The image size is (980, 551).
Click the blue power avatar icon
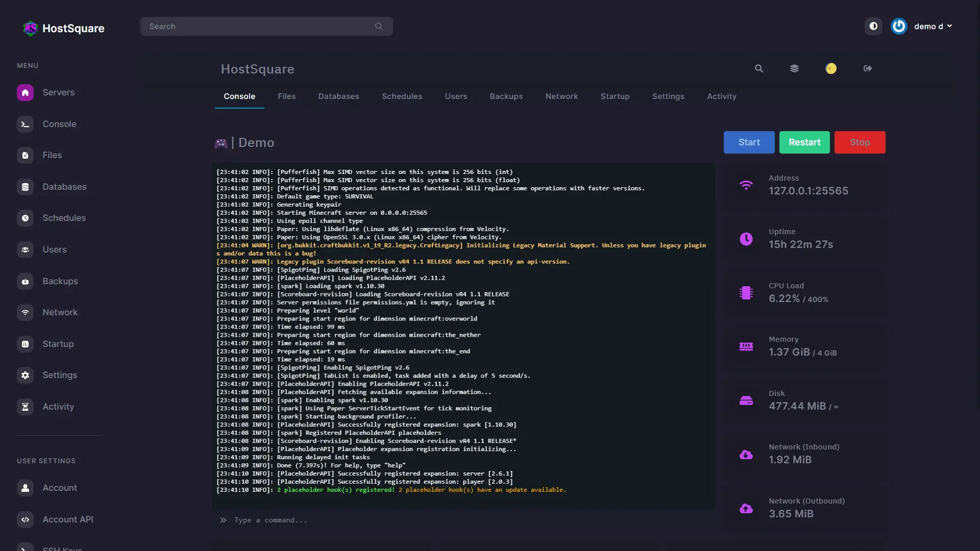pos(899,26)
